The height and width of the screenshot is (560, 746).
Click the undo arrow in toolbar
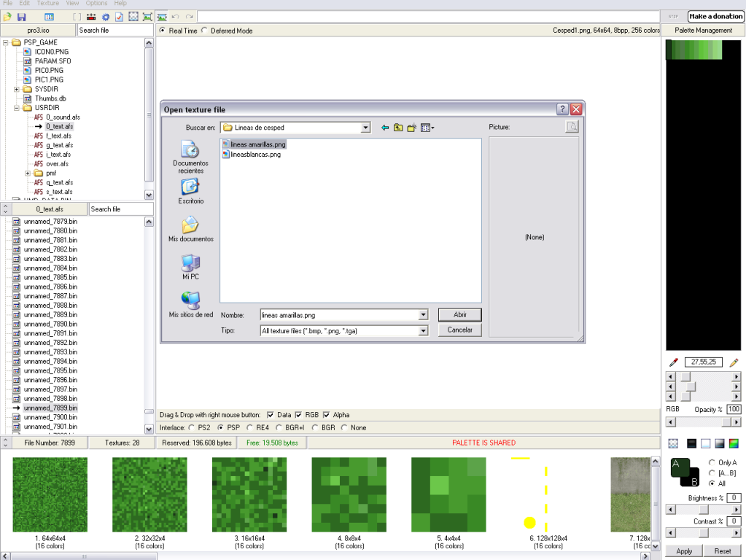[x=176, y=17]
